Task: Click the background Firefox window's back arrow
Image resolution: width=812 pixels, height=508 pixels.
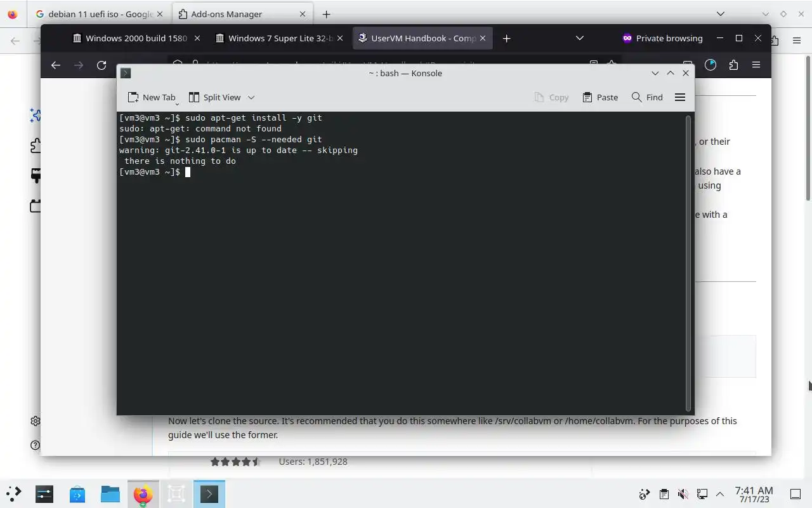Action: (15, 41)
